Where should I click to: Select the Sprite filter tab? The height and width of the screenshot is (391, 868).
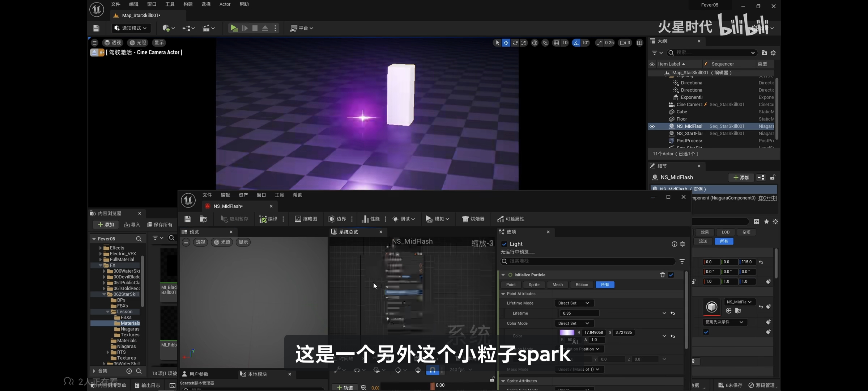[534, 285]
